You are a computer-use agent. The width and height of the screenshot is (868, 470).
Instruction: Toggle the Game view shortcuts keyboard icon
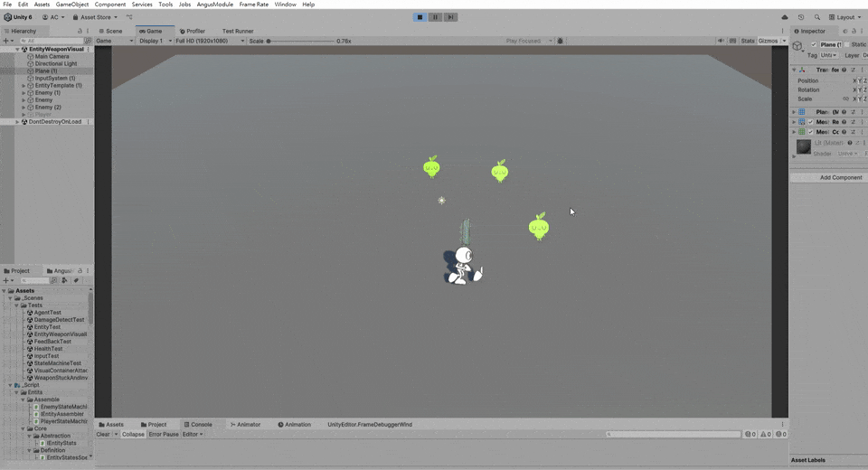coord(733,41)
